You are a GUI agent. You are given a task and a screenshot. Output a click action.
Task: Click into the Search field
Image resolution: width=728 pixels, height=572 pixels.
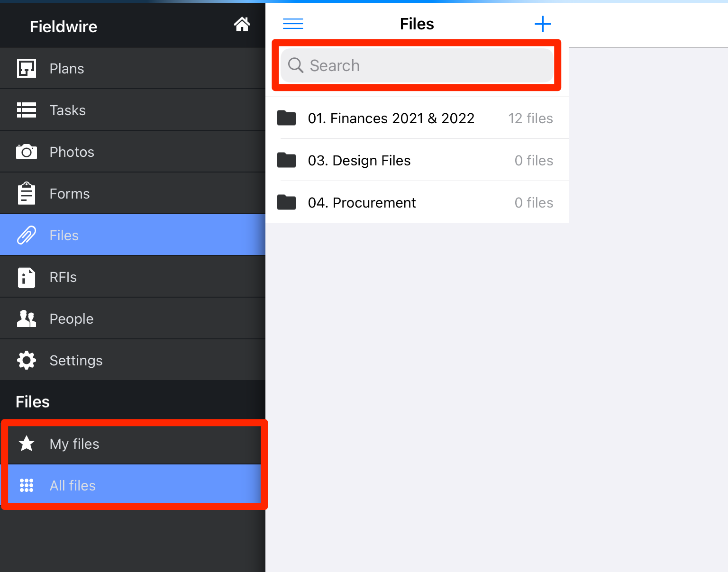tap(417, 65)
